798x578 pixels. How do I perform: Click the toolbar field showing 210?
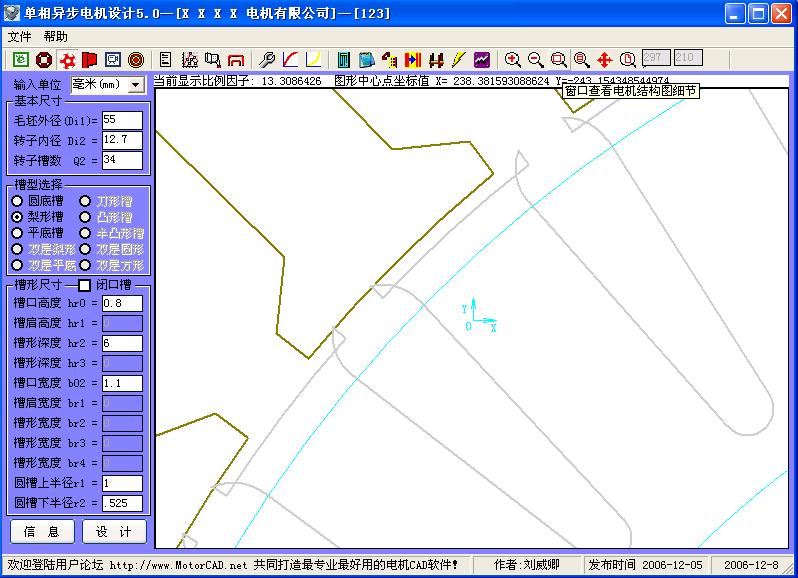688,57
